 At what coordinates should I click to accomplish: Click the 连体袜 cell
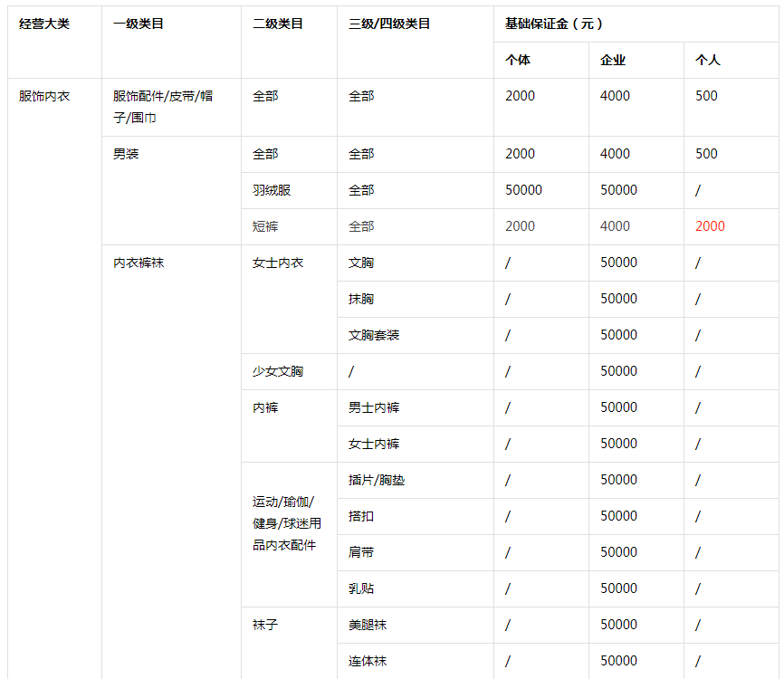click(365, 661)
